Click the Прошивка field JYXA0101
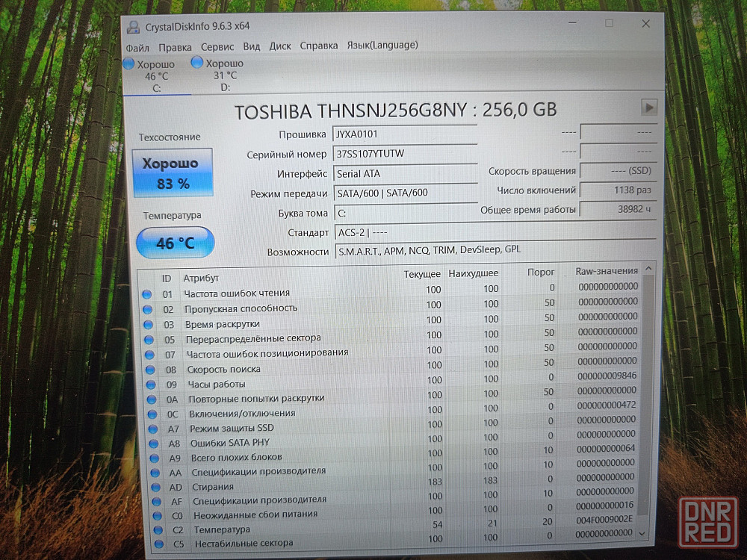 (404, 134)
